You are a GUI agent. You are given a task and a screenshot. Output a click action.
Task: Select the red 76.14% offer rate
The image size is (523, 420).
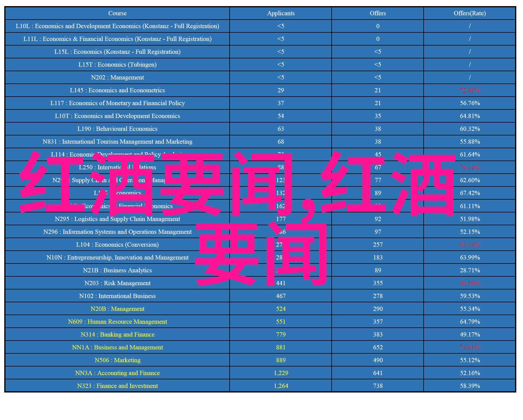[x=470, y=167]
